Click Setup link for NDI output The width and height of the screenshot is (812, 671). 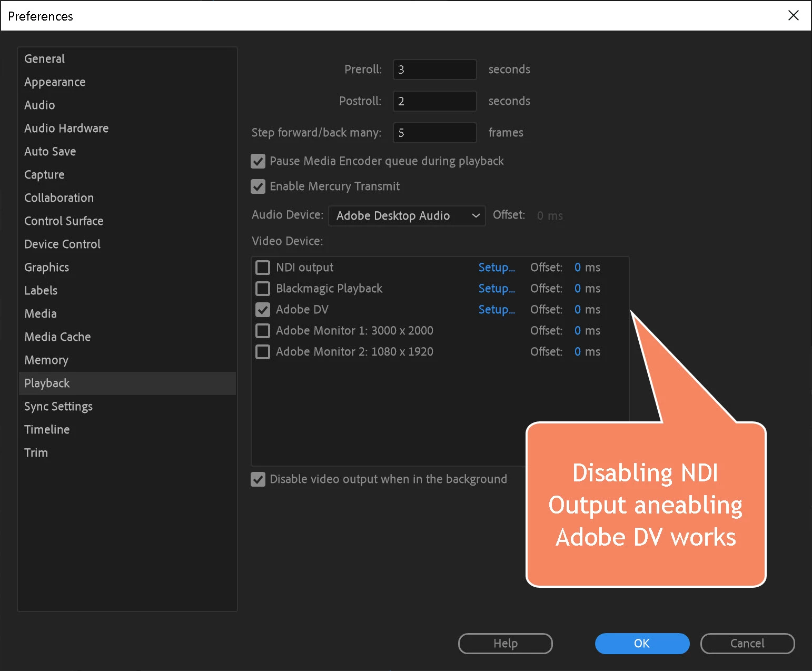[x=497, y=268]
